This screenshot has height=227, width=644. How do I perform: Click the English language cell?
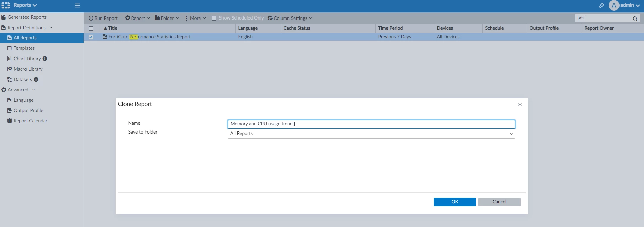pyautogui.click(x=245, y=37)
